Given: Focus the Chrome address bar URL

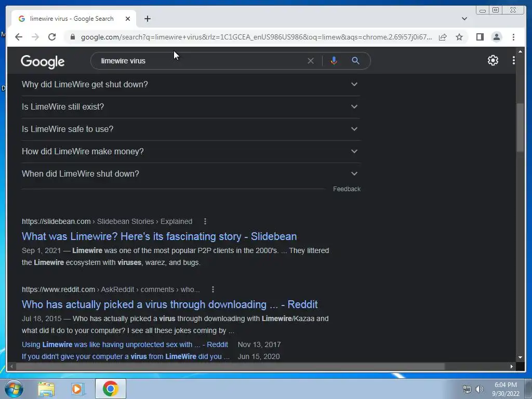Looking at the screenshot, I should click(256, 37).
